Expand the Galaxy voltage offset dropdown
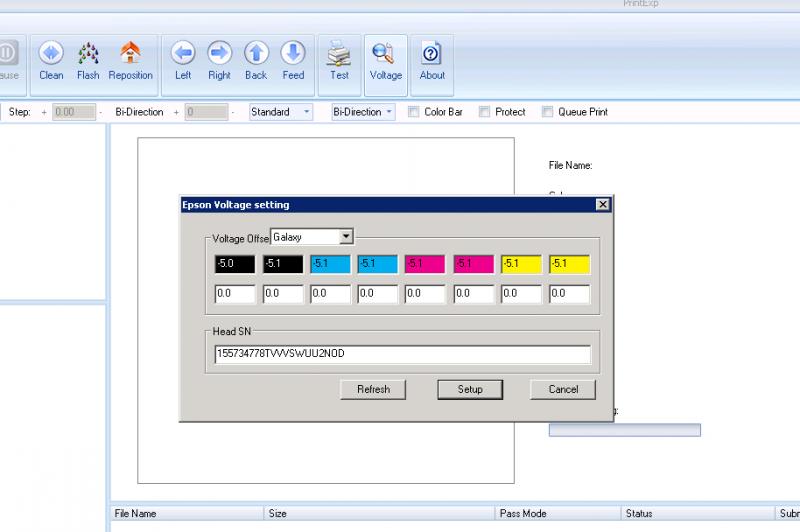The height and width of the screenshot is (532, 800). [x=346, y=237]
